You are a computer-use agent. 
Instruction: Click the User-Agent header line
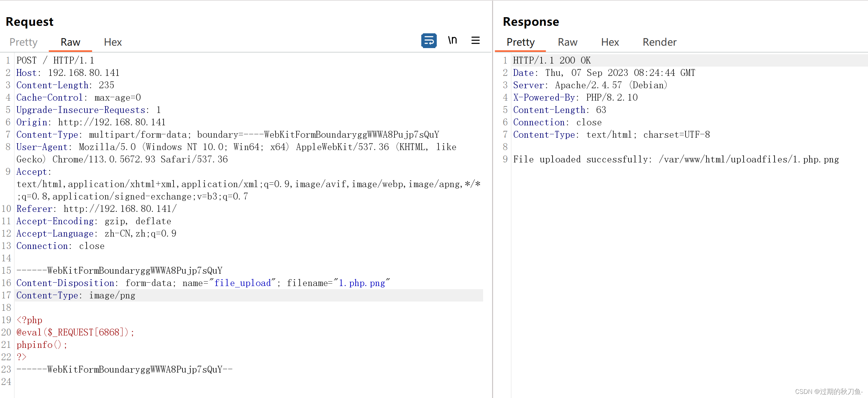tap(236, 147)
